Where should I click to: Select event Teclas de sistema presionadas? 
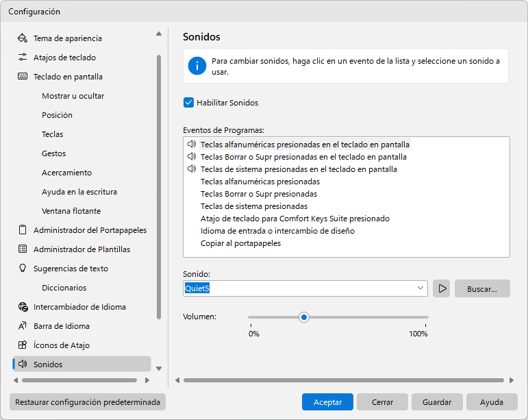click(x=254, y=206)
